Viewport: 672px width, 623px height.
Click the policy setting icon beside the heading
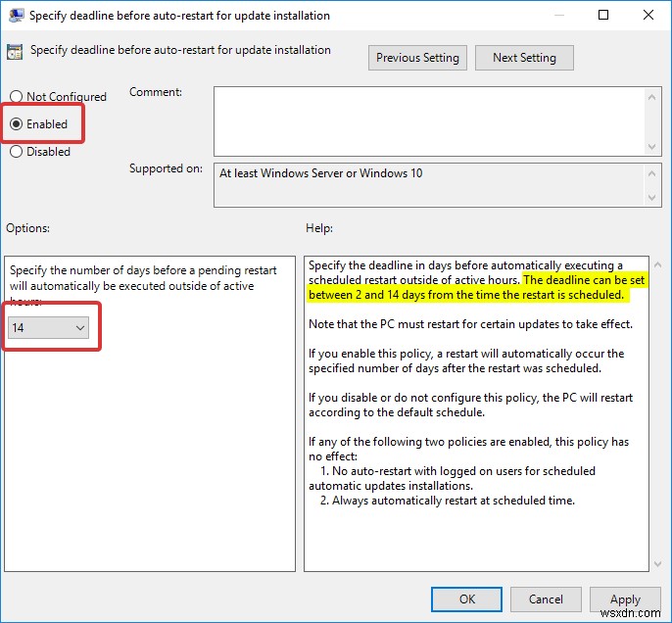[15, 51]
